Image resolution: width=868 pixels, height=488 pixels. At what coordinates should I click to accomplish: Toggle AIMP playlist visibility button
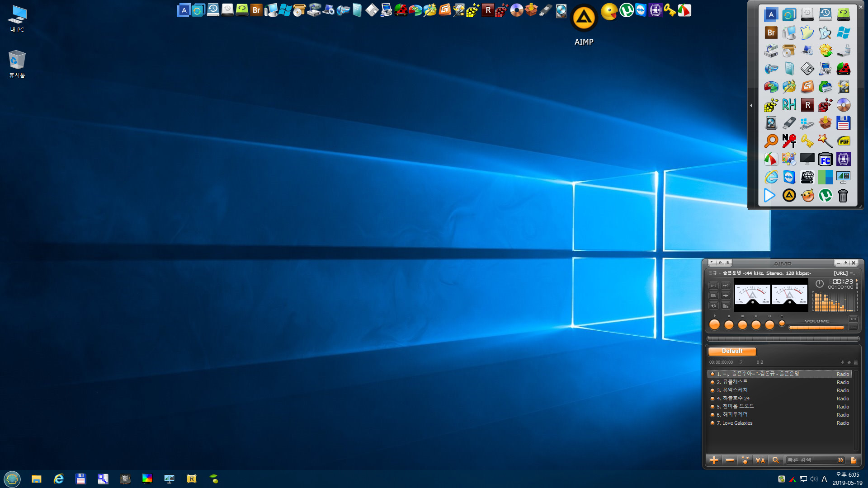tap(853, 327)
